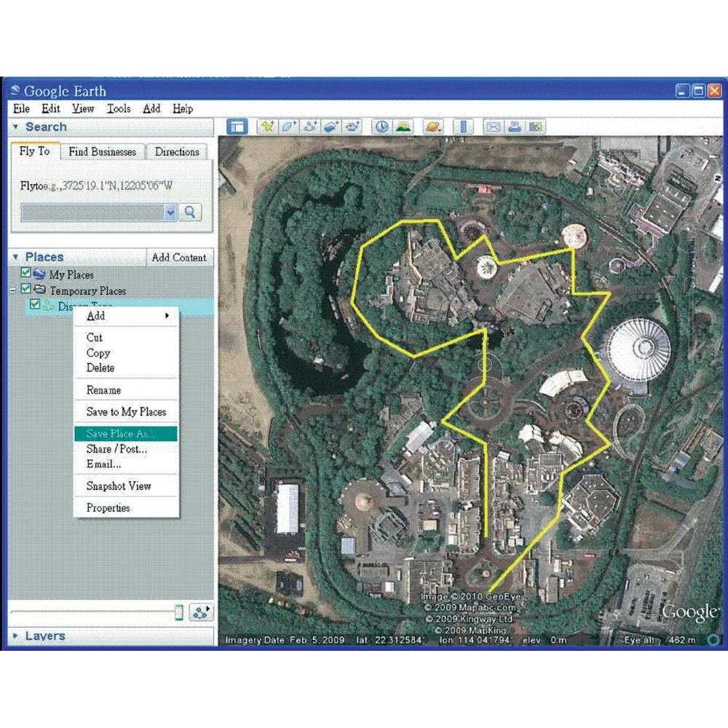
Task: Switch to the Find Businesses tab
Action: coord(102,152)
